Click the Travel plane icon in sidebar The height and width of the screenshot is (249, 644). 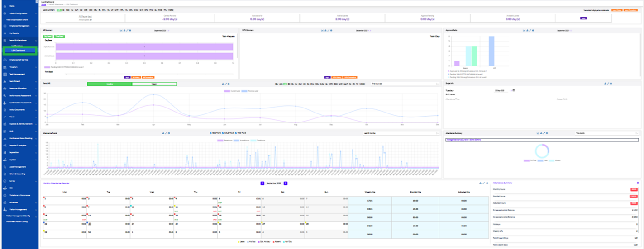(x=4, y=117)
